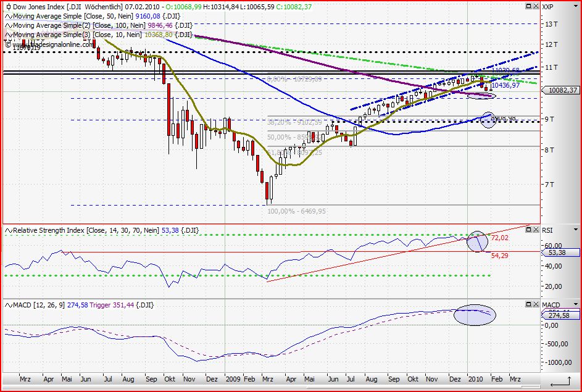The image size is (582, 392).
Task: Expand the RSI scale dropdown arrow
Action: pyautogui.click(x=576, y=230)
